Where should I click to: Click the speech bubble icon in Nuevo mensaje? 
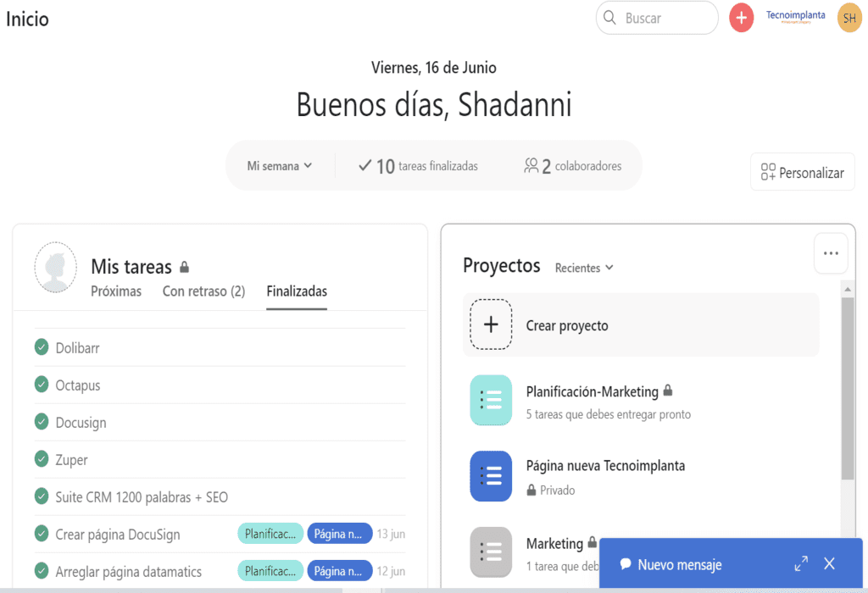[x=626, y=563]
